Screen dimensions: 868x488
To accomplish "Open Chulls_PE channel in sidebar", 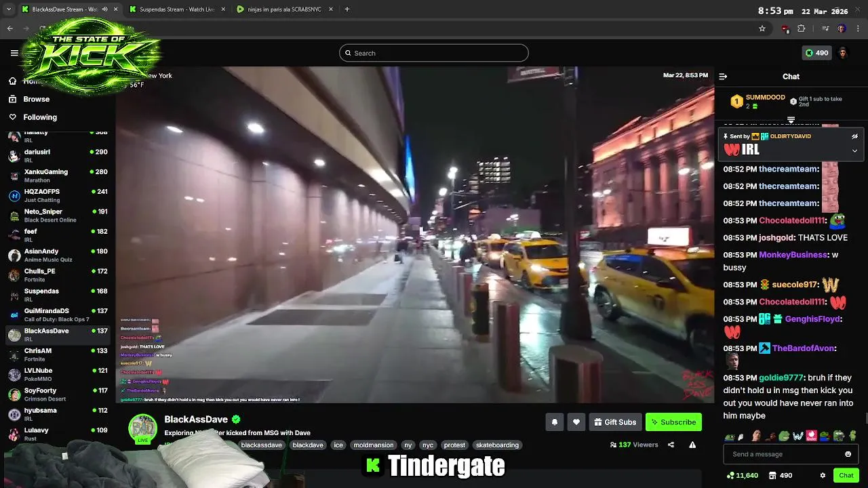I will [x=58, y=275].
